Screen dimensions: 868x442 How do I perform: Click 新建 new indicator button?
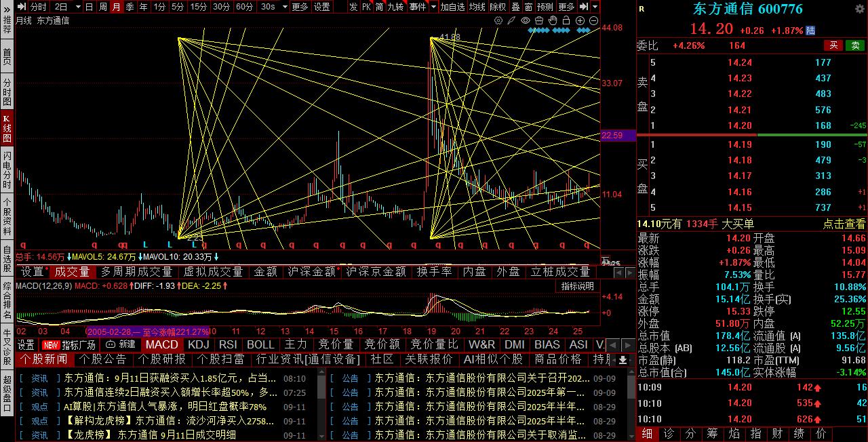(x=121, y=344)
